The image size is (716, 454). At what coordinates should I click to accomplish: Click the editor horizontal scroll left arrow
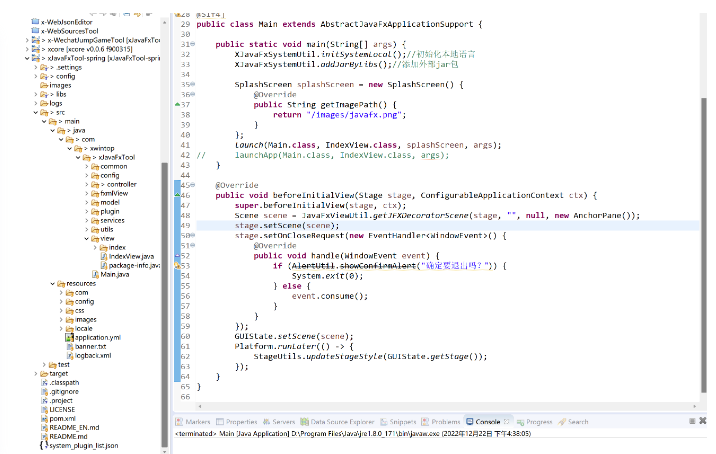coord(200,406)
